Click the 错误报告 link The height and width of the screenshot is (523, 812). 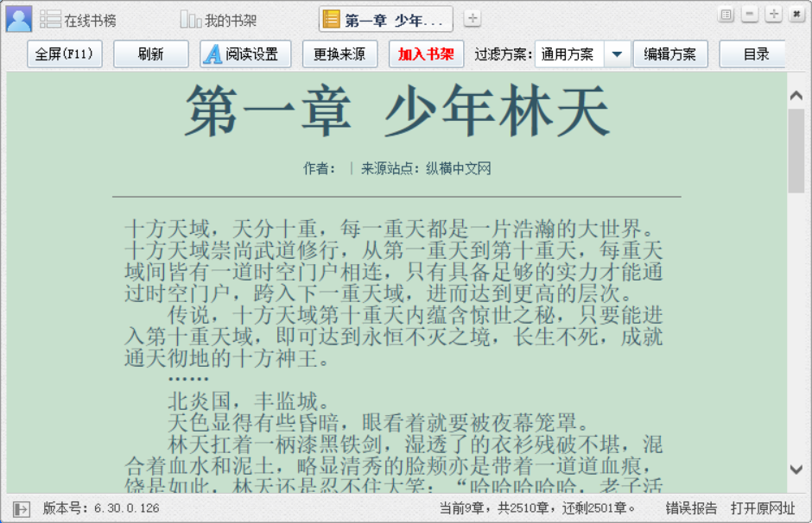pyautogui.click(x=691, y=508)
